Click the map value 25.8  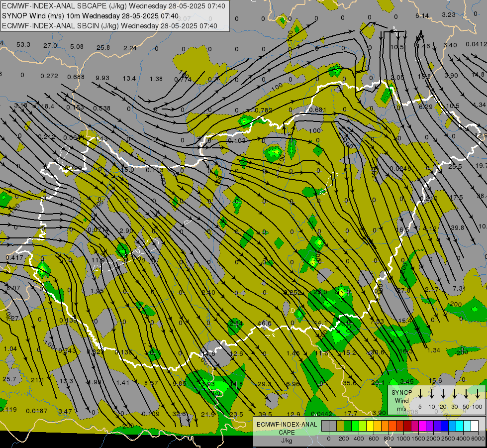tap(103, 48)
